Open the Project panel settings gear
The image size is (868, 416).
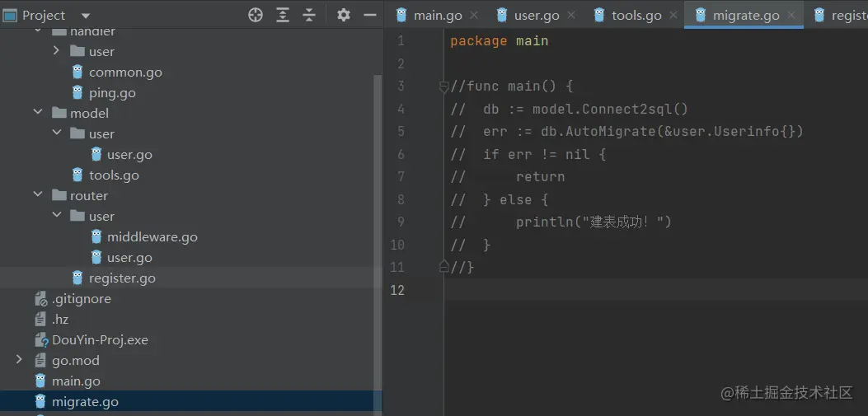tap(344, 15)
